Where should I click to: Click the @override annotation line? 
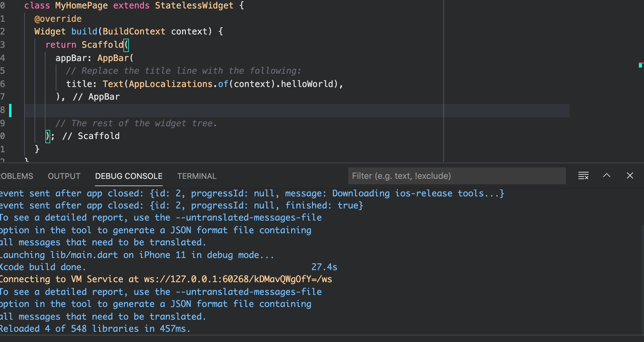pos(58,18)
